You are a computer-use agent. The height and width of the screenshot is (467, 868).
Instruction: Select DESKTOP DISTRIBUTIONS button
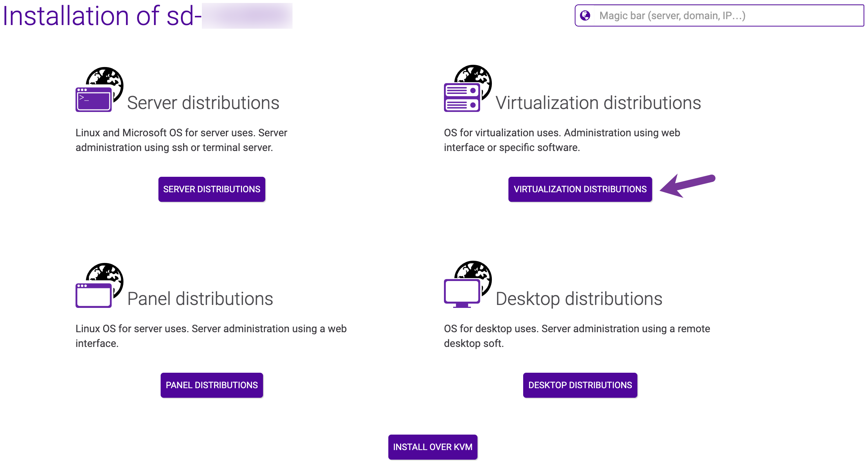[580, 385]
